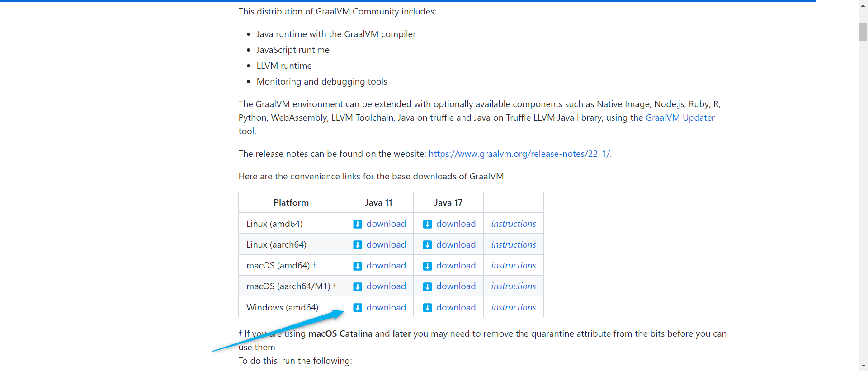Click the Java 11 download icon for Linux (aarch64)
This screenshot has width=868, height=371.
[358, 245]
